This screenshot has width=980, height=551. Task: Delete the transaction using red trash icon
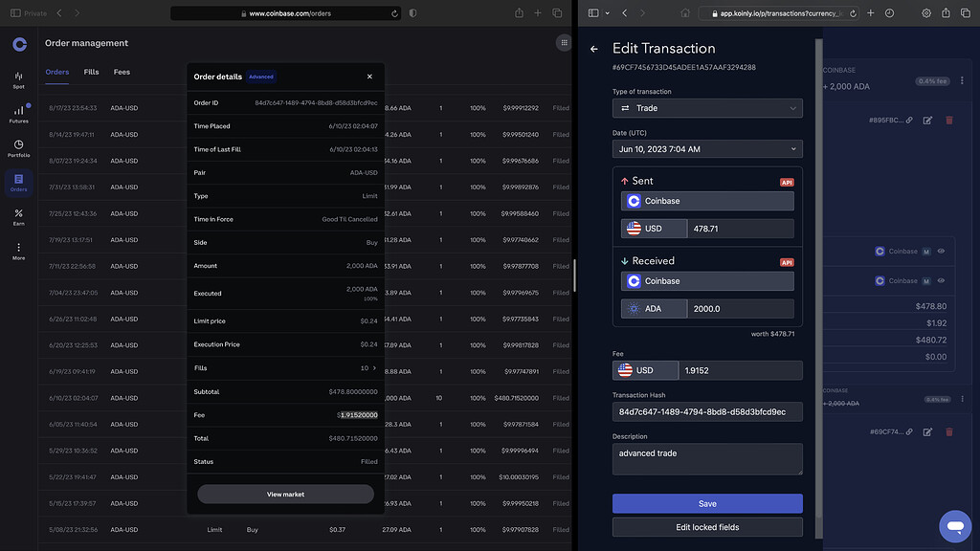(x=948, y=121)
